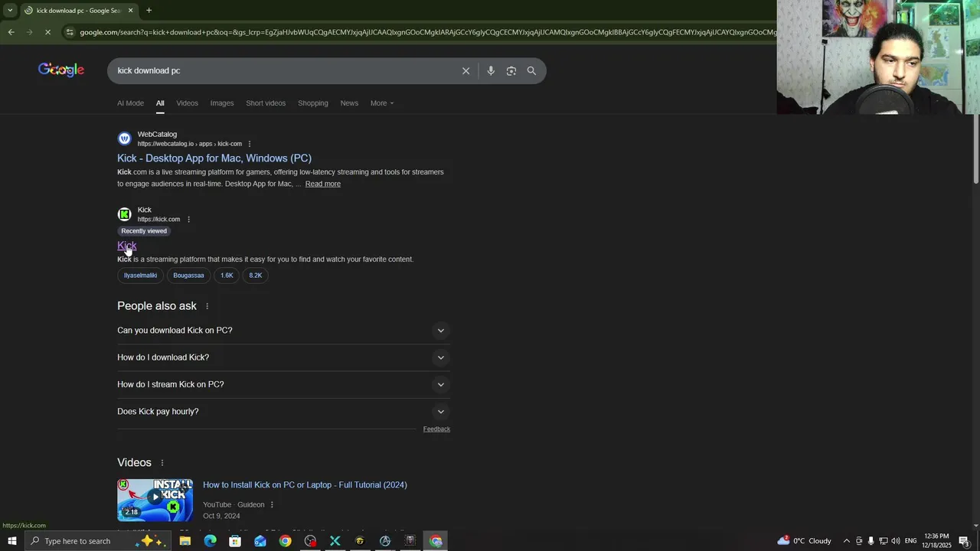Expand 'Can you download Kick on PC?'
Image resolution: width=980 pixels, height=551 pixels.
click(x=283, y=331)
